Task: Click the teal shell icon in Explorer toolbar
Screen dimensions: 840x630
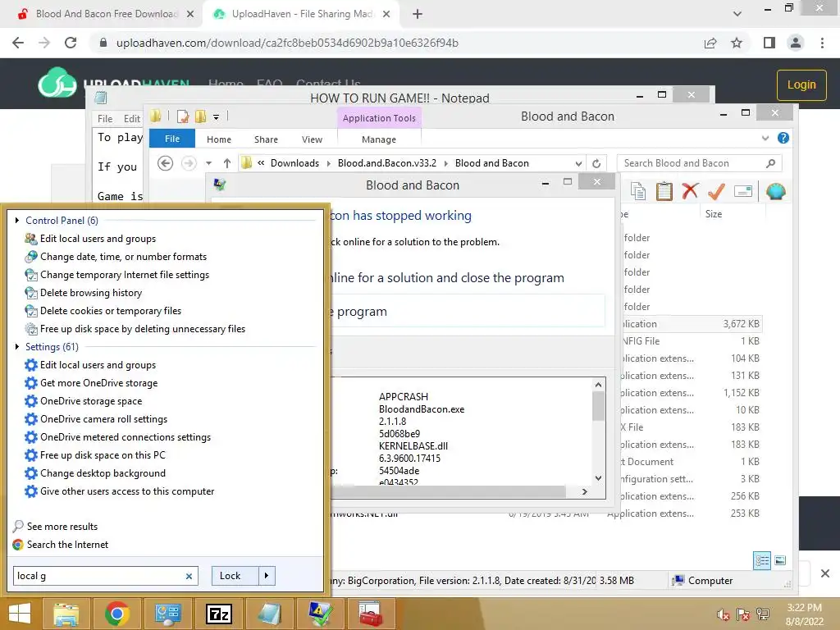Action: tap(776, 191)
